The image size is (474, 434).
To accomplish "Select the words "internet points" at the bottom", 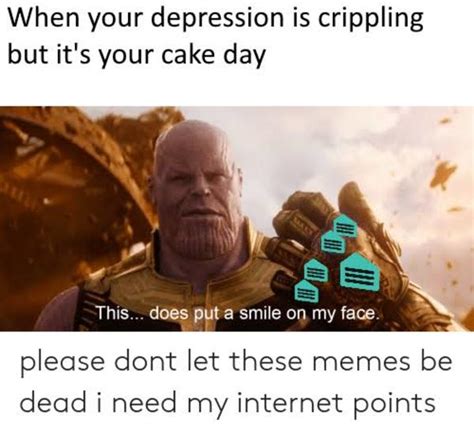I will [x=337, y=403].
